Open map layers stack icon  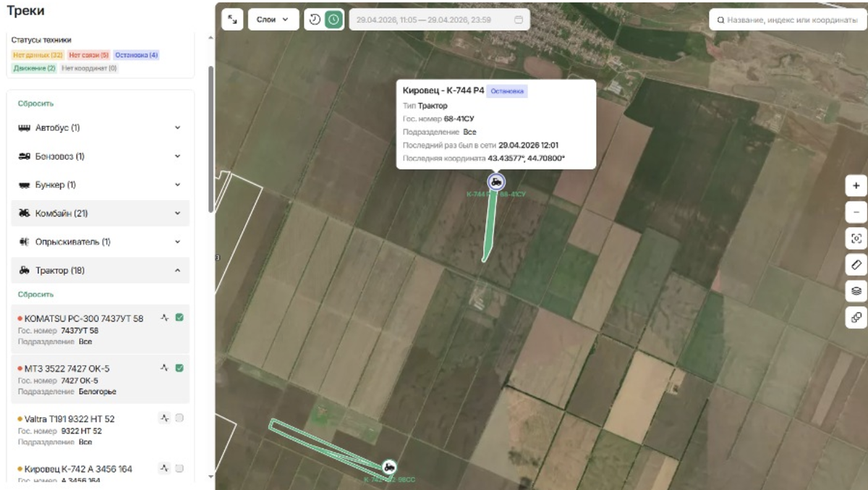(856, 291)
